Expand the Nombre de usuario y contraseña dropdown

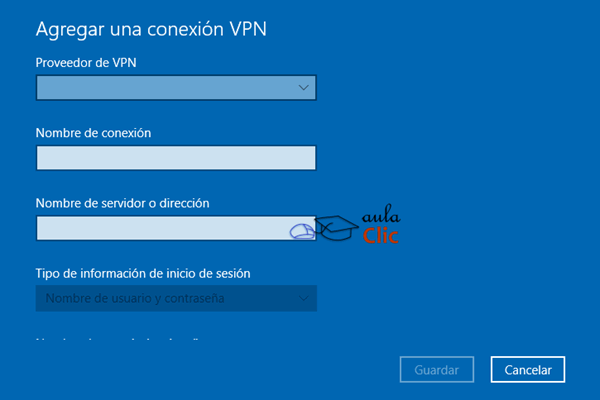pyautogui.click(x=176, y=298)
